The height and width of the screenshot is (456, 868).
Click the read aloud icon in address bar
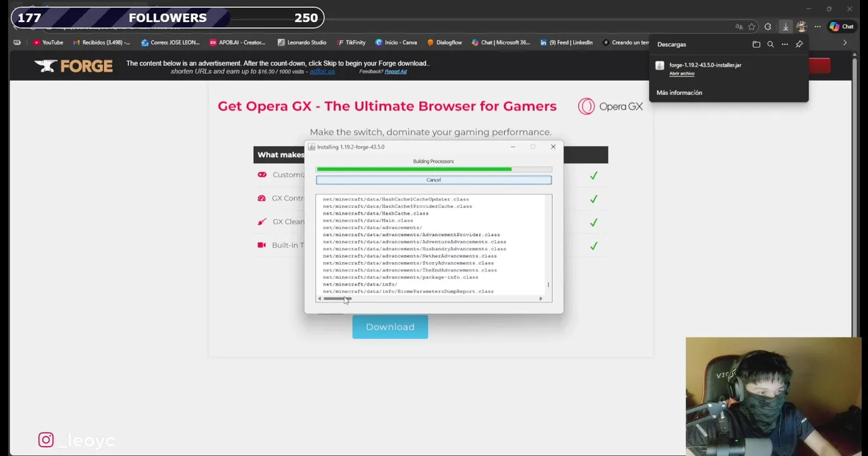click(738, 27)
